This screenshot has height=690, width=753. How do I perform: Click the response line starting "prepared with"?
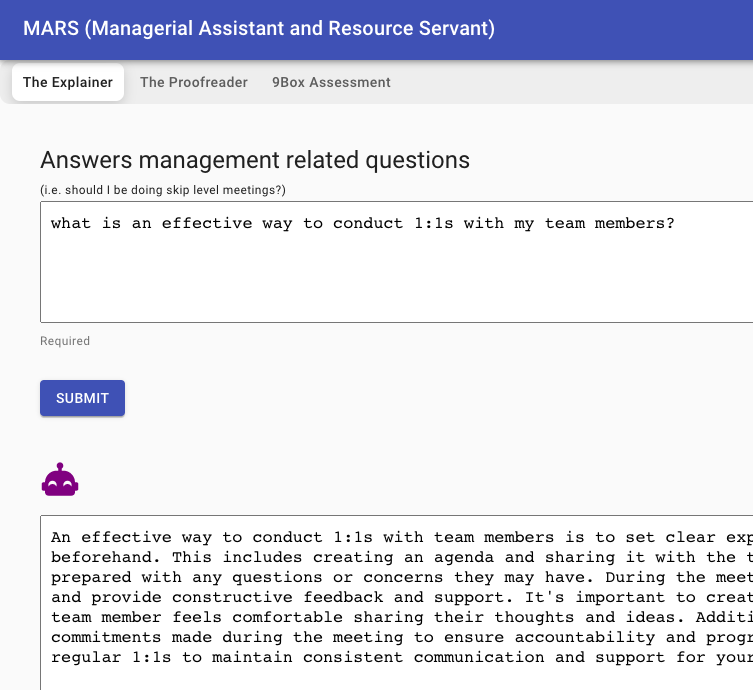point(400,577)
